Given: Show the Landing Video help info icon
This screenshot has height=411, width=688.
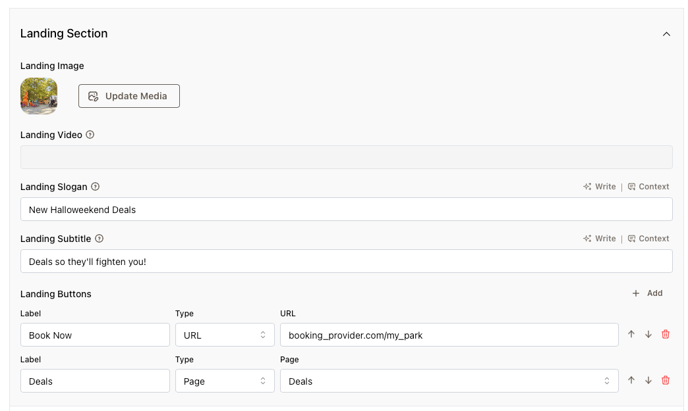Looking at the screenshot, I should 90,135.
